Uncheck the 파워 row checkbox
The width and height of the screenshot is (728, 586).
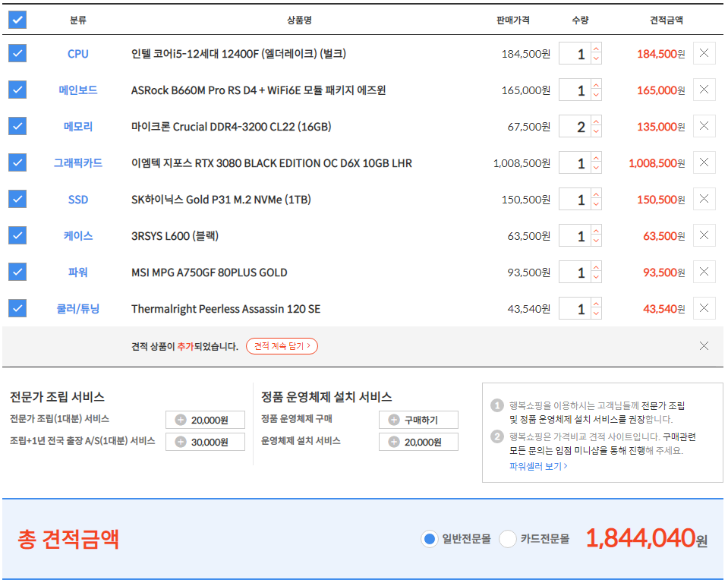point(17,272)
